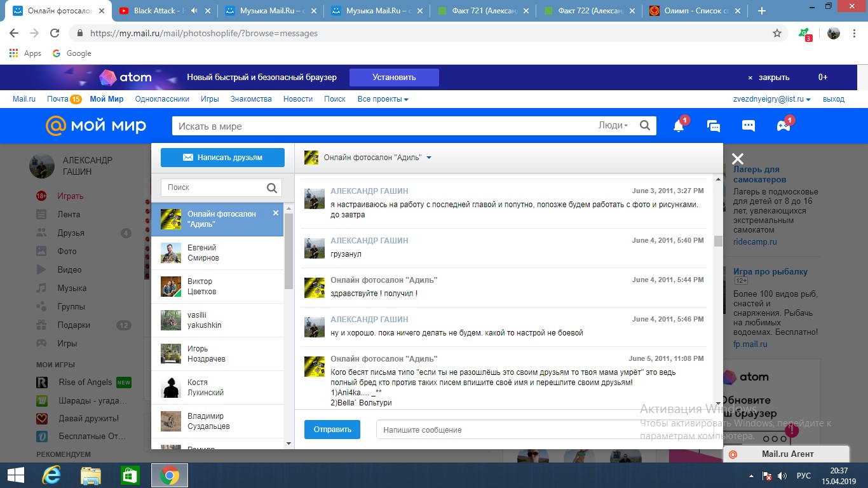Screen dimensions: 868x488
Task: Close the messages dialog with the white X
Action: pyautogui.click(x=737, y=159)
